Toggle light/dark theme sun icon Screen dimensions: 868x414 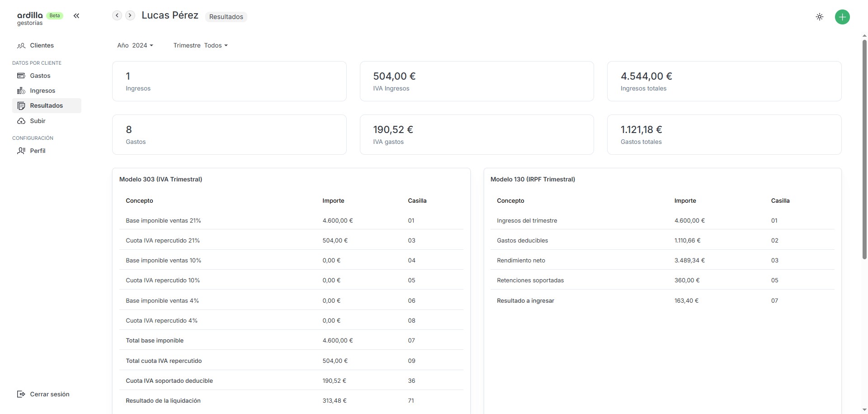[x=819, y=17]
